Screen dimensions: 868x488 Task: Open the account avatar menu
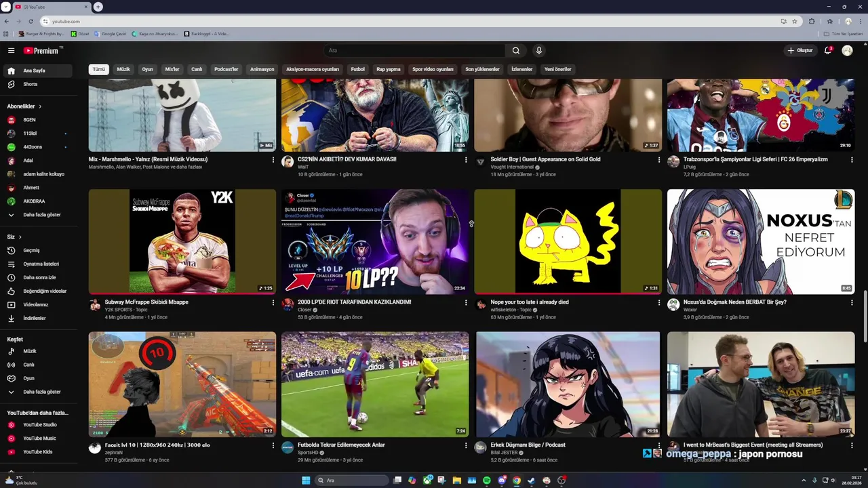coord(847,51)
